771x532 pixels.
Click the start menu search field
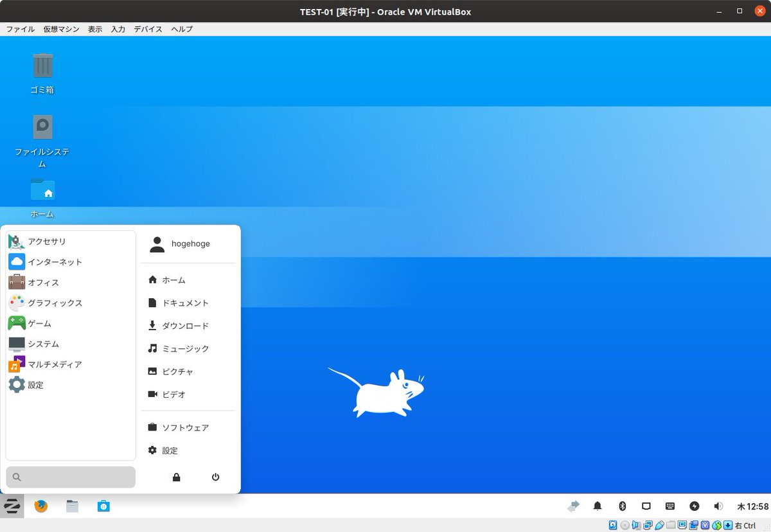click(x=71, y=477)
